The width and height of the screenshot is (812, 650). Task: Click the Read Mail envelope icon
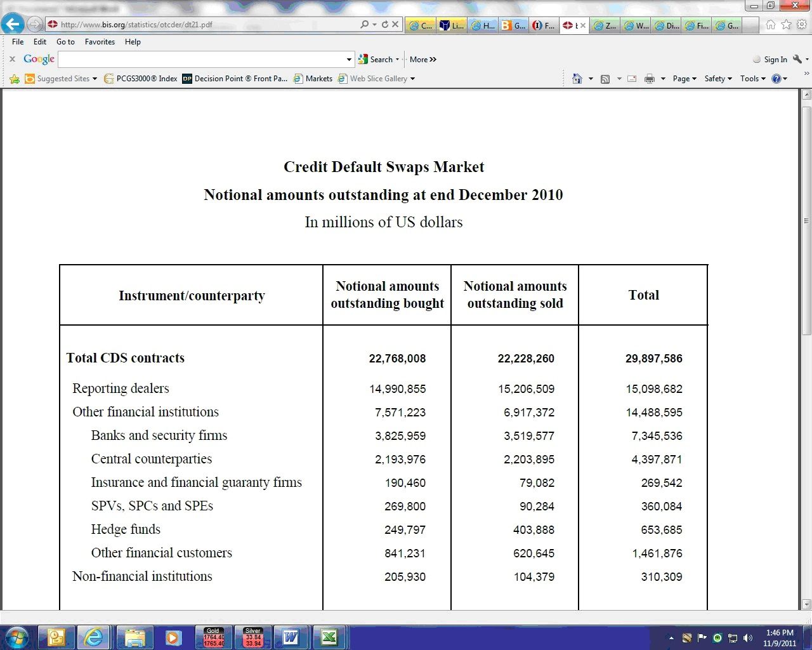(632, 79)
